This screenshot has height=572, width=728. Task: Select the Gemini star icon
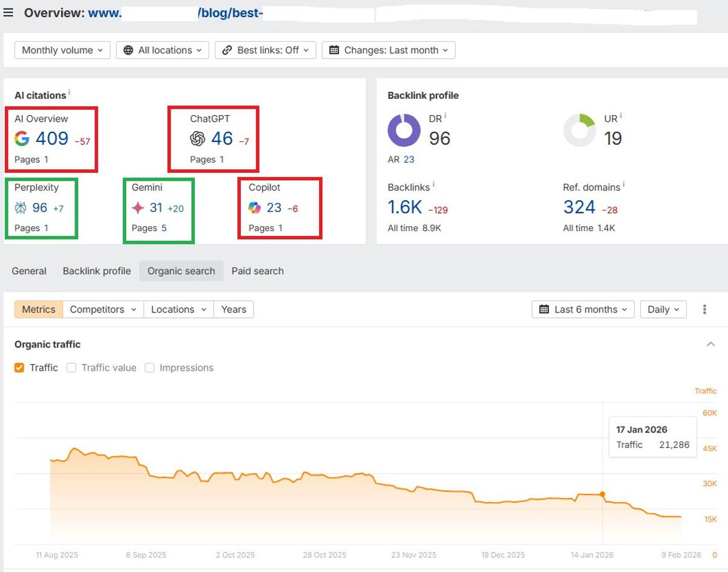click(x=138, y=206)
